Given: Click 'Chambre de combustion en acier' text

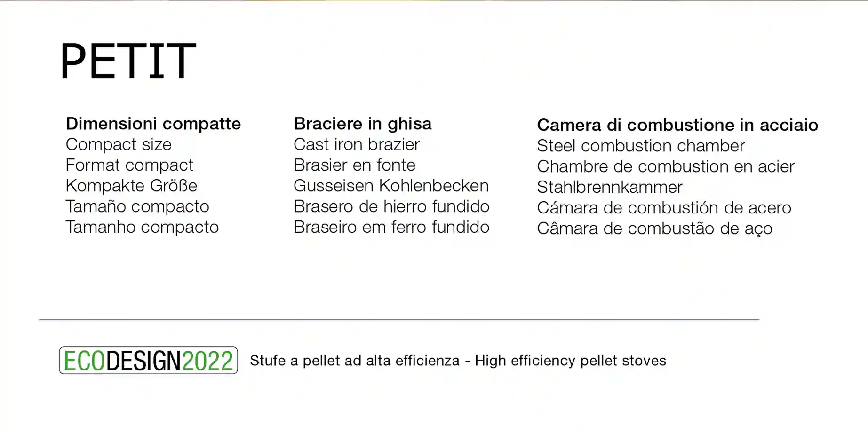Looking at the screenshot, I should click(x=666, y=166).
